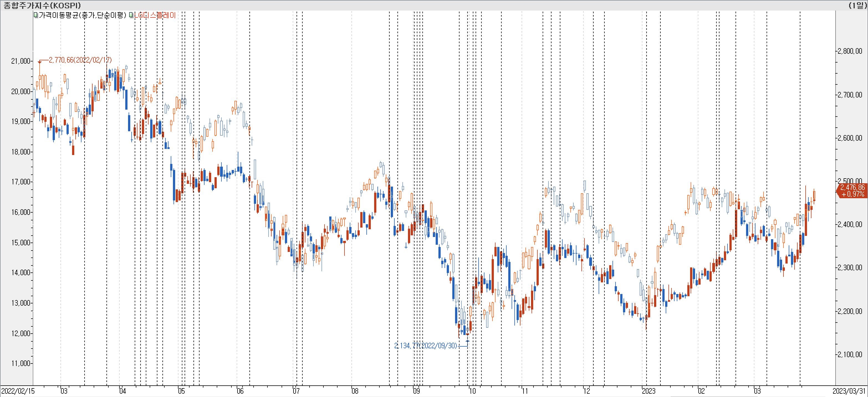This screenshot has height=397, width=868.
Task: Click the green legend icon before 가격이동평균
Action: click(36, 15)
